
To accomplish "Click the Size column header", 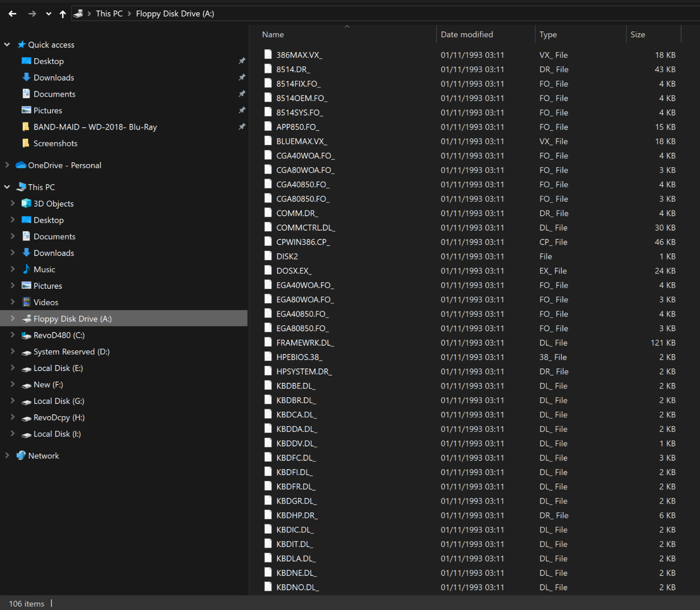I will tap(637, 35).
